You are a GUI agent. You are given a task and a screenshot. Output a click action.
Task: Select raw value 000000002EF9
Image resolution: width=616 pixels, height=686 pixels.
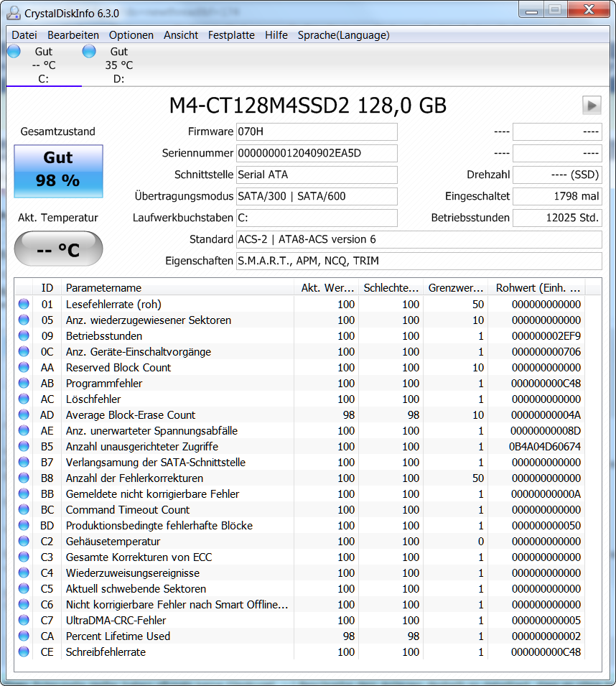(x=546, y=336)
